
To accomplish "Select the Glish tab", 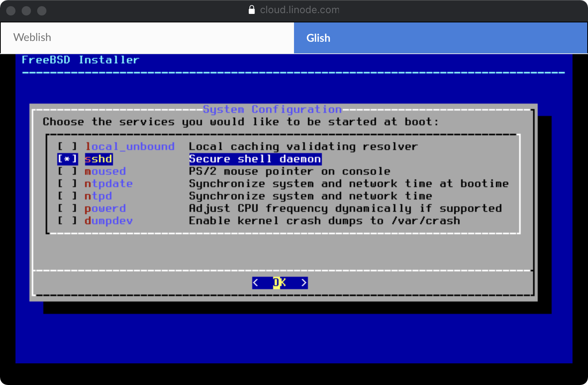I will pos(440,38).
